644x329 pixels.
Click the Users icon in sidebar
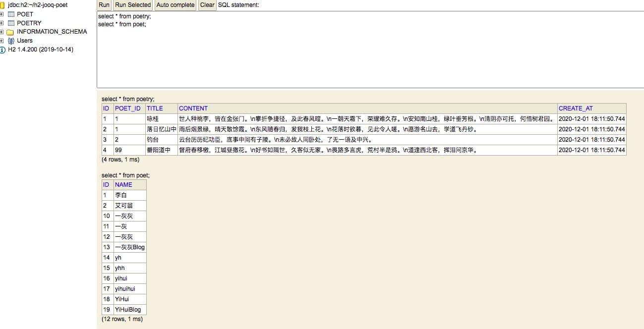click(x=11, y=41)
